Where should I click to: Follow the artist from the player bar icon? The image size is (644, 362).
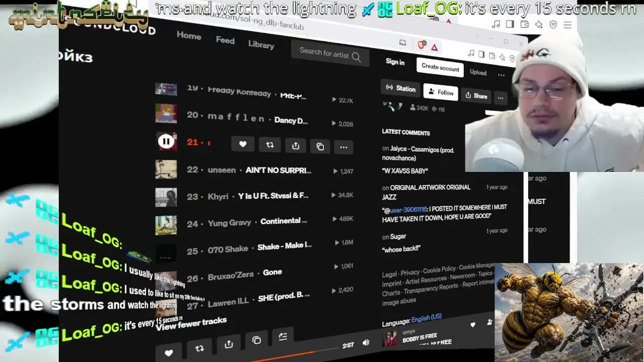coord(490,322)
